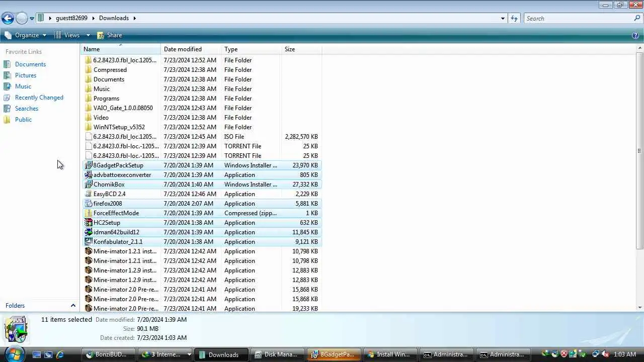The width and height of the screenshot is (644, 362).
Task: Launch Internet Explorer from quick launch
Action: coord(60,354)
